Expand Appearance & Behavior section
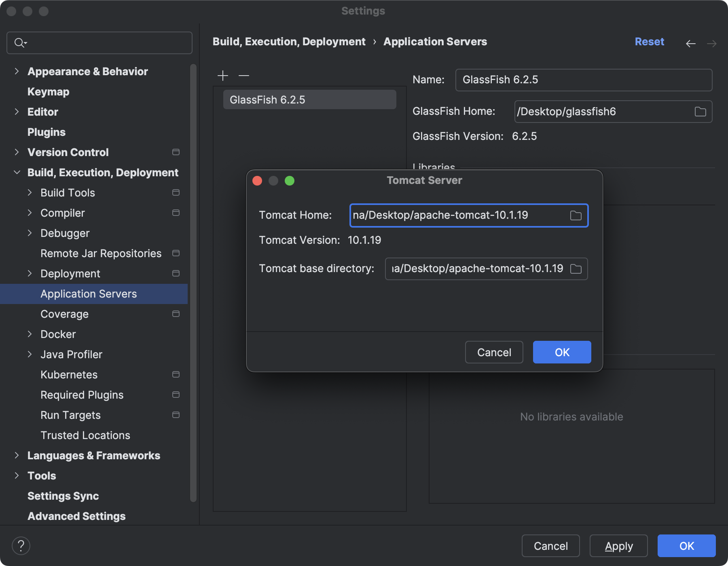 point(17,72)
